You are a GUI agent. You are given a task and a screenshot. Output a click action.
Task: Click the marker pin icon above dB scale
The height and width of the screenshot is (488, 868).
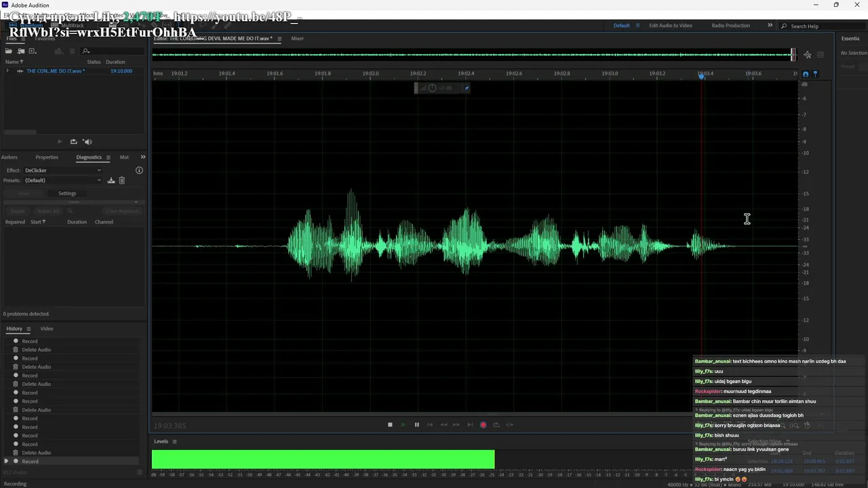(815, 74)
